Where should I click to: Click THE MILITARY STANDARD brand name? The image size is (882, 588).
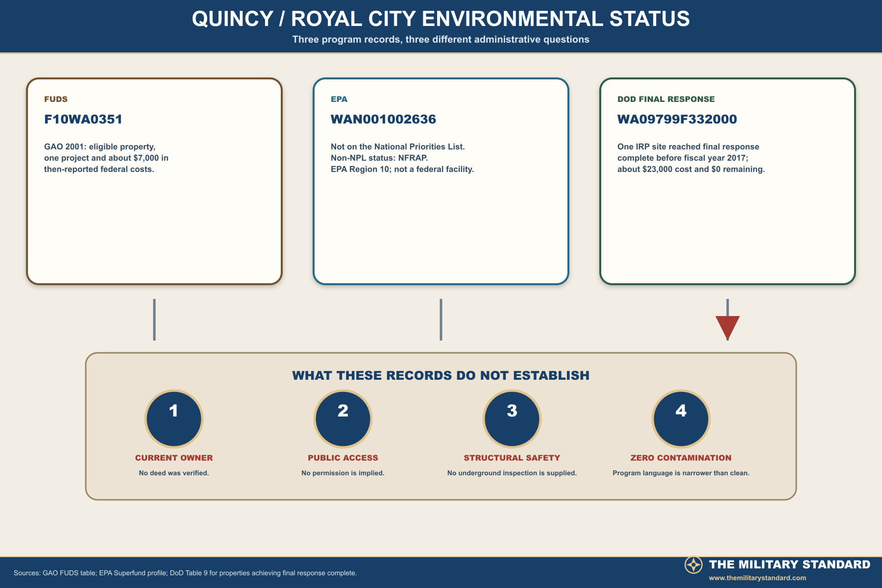coord(790,564)
